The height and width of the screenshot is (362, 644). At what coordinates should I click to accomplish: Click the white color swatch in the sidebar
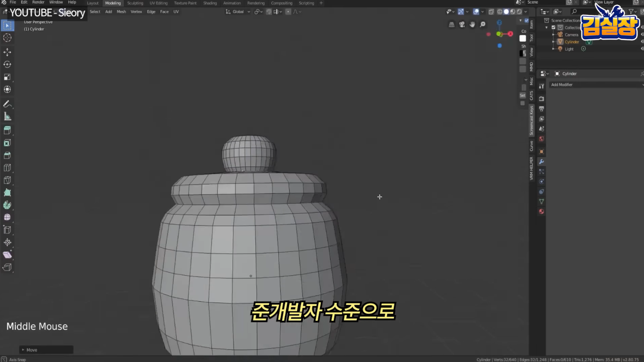[522, 38]
